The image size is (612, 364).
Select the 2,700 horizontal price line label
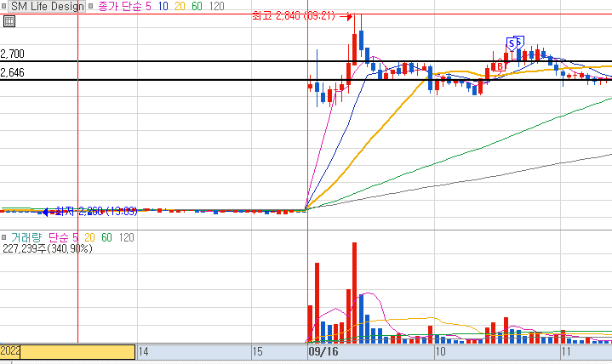click(x=13, y=54)
